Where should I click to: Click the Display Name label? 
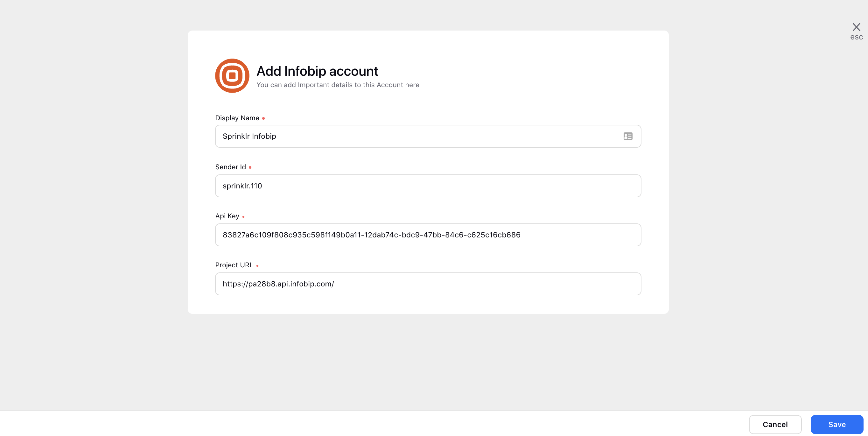(x=237, y=118)
